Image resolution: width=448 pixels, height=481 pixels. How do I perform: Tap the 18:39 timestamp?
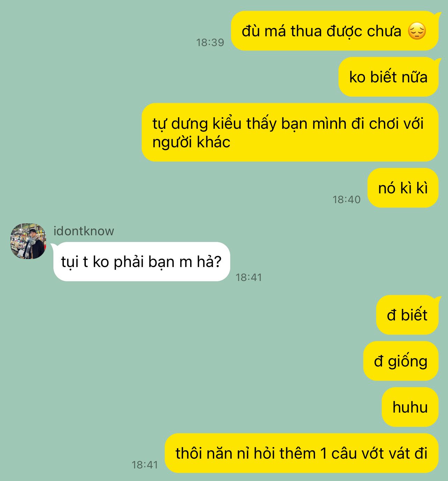(210, 43)
